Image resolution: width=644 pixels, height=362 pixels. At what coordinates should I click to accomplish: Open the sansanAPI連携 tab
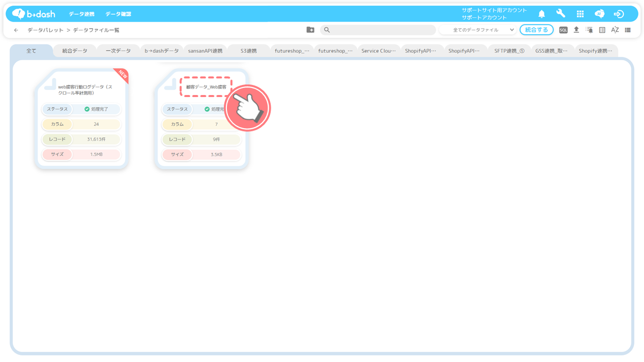(205, 51)
